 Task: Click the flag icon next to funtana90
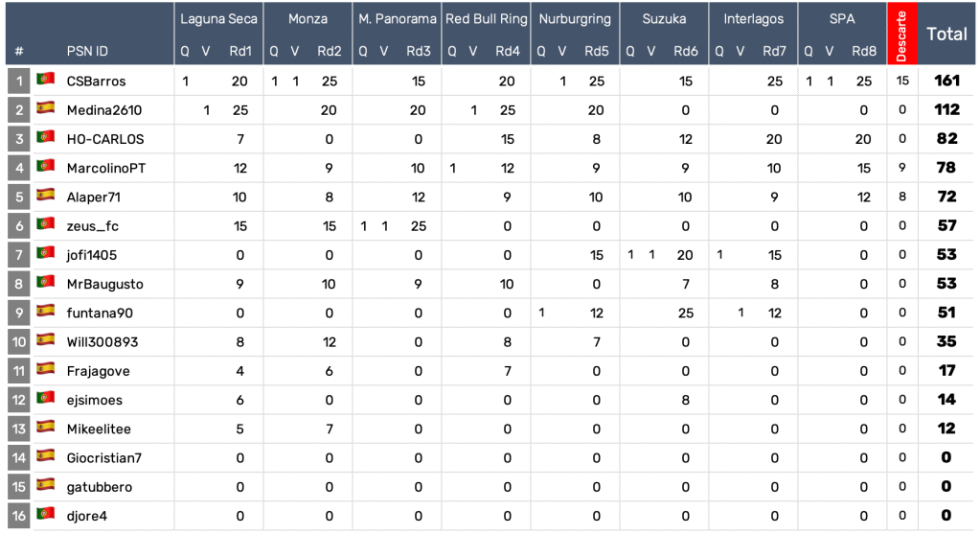(45, 312)
